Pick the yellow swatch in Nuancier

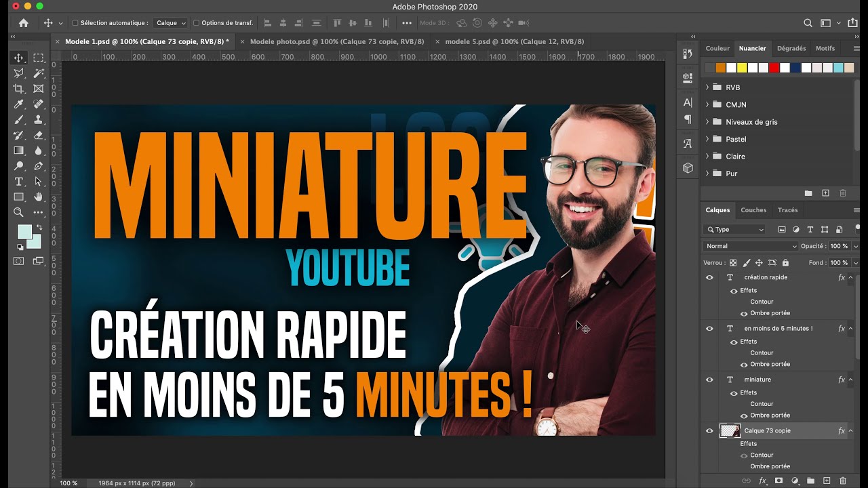coord(742,68)
